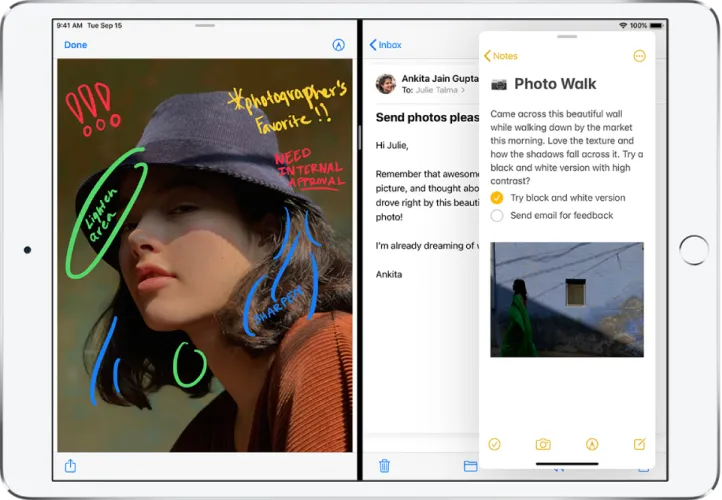The width and height of the screenshot is (722, 500).
Task: Expand recipient details next to Julie Talma
Action: 463,90
